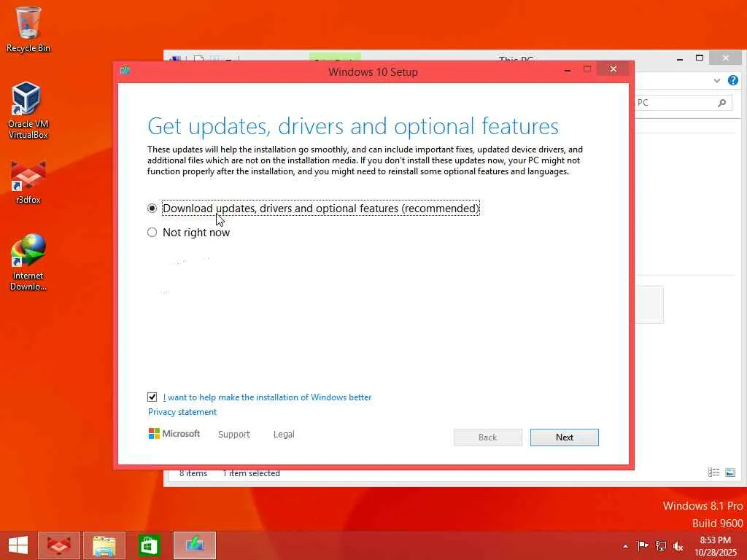Open File Explorer from the taskbar
The height and width of the screenshot is (560, 747).
[x=104, y=545]
